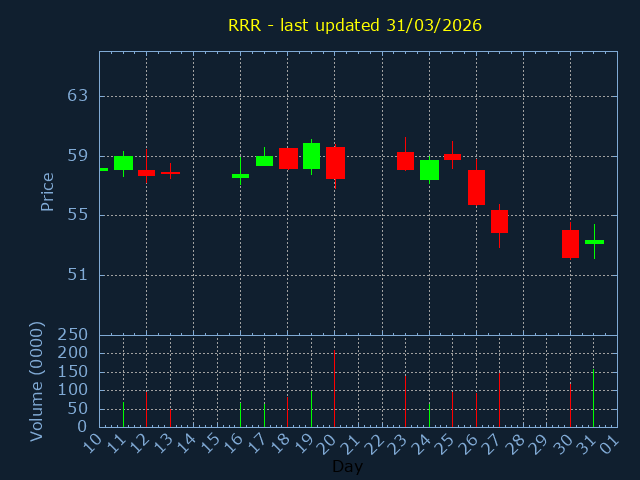Click the tallest red volume bar on day 20

[x=334, y=388]
